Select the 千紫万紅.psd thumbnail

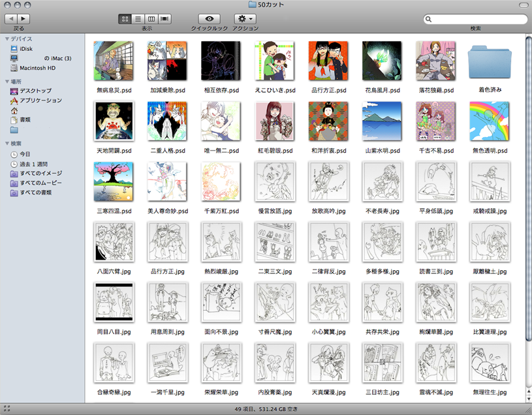tap(221, 181)
